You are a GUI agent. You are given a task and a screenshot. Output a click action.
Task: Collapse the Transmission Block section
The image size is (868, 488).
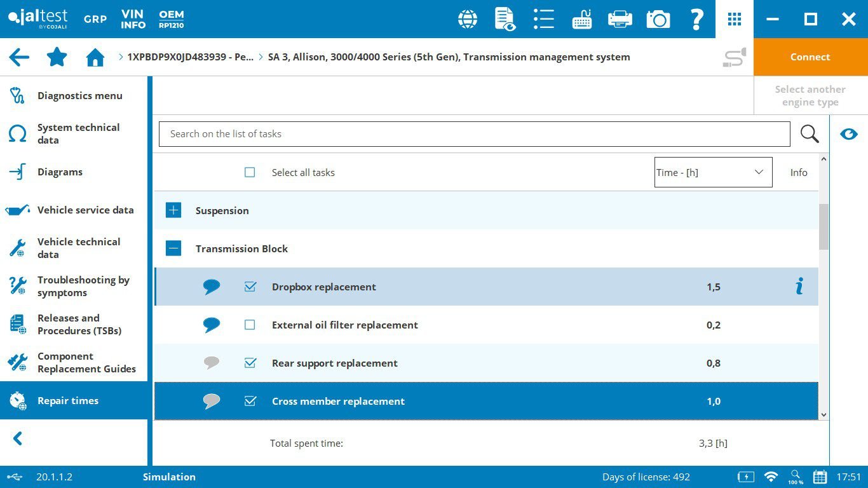pos(173,248)
